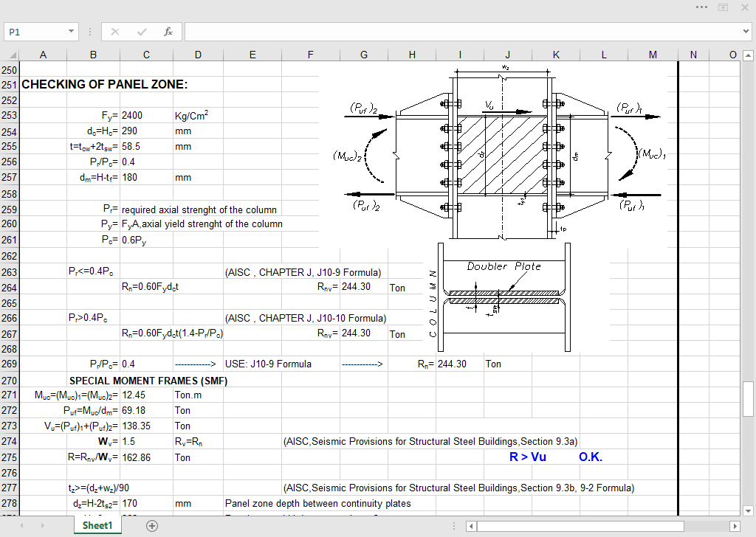Select column A header

[x=43, y=55]
